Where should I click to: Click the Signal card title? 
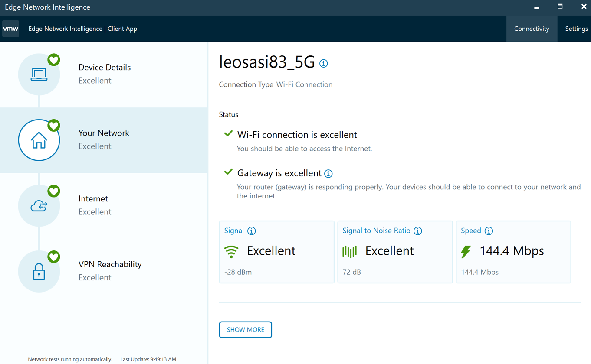tap(234, 231)
